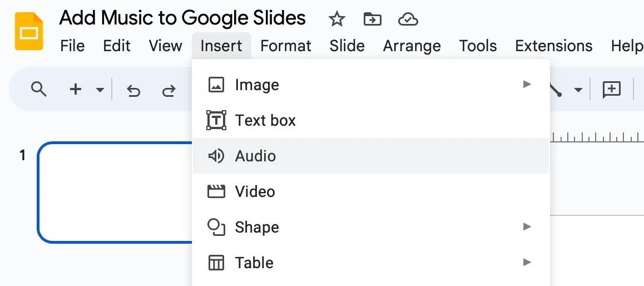The height and width of the screenshot is (286, 644).
Task: Click the add comment icon
Action: click(612, 90)
